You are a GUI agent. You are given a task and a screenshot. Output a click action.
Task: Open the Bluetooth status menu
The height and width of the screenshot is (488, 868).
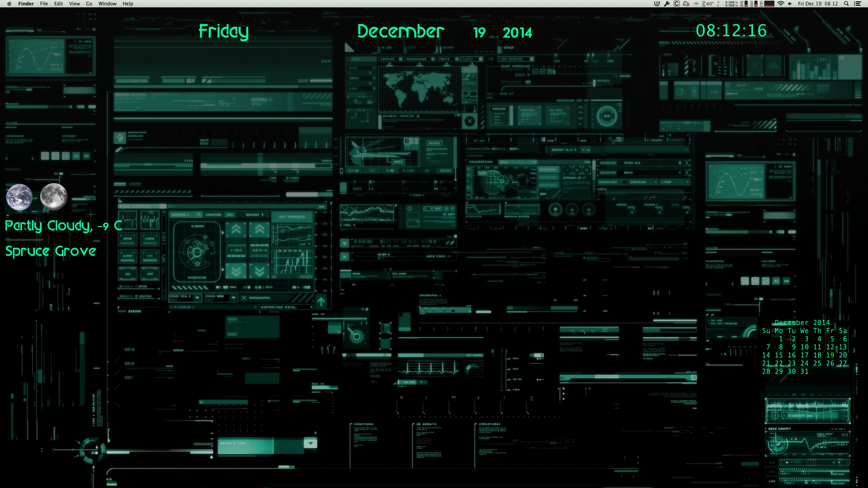pyautogui.click(x=696, y=4)
